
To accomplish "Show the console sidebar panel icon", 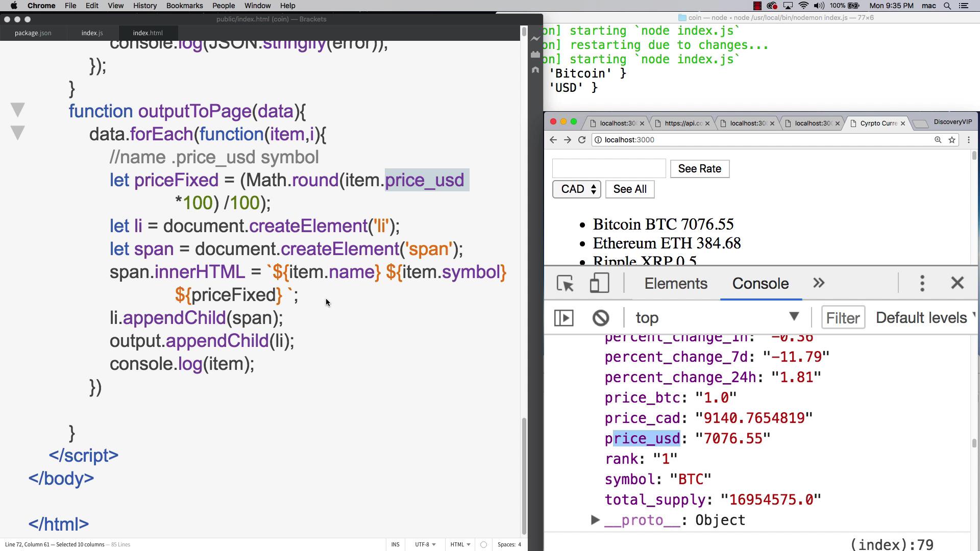I will pyautogui.click(x=564, y=318).
